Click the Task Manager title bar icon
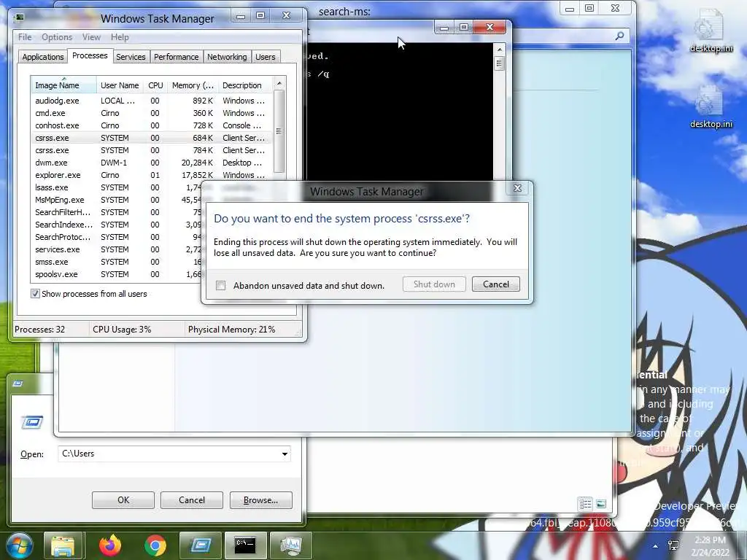 (x=19, y=17)
